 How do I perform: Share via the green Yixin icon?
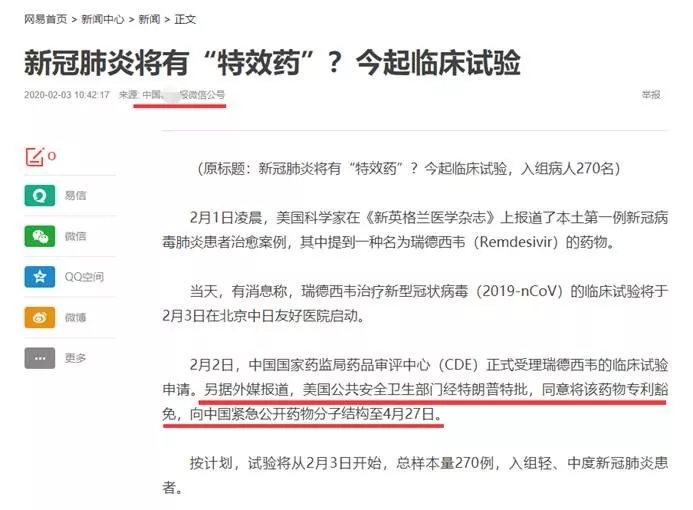click(x=40, y=195)
